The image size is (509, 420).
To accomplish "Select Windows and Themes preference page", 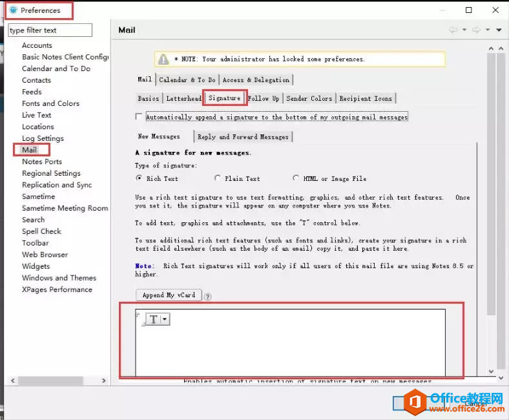I will click(x=59, y=278).
